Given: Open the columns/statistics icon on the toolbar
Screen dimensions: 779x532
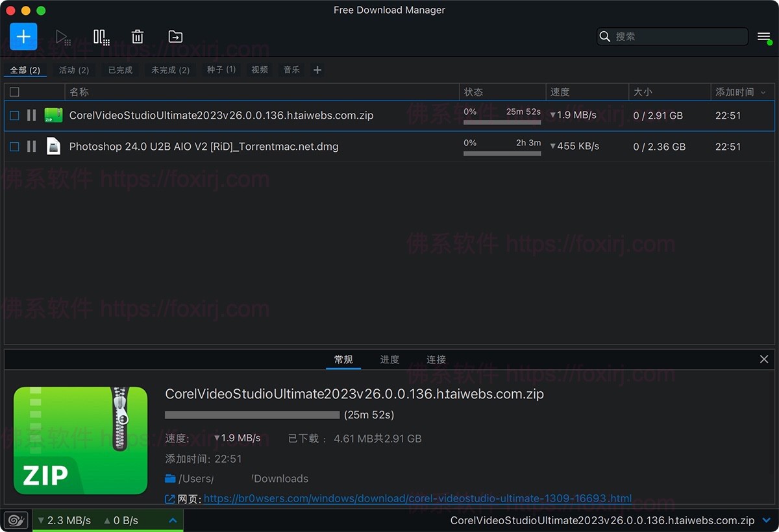Looking at the screenshot, I should pos(101,36).
